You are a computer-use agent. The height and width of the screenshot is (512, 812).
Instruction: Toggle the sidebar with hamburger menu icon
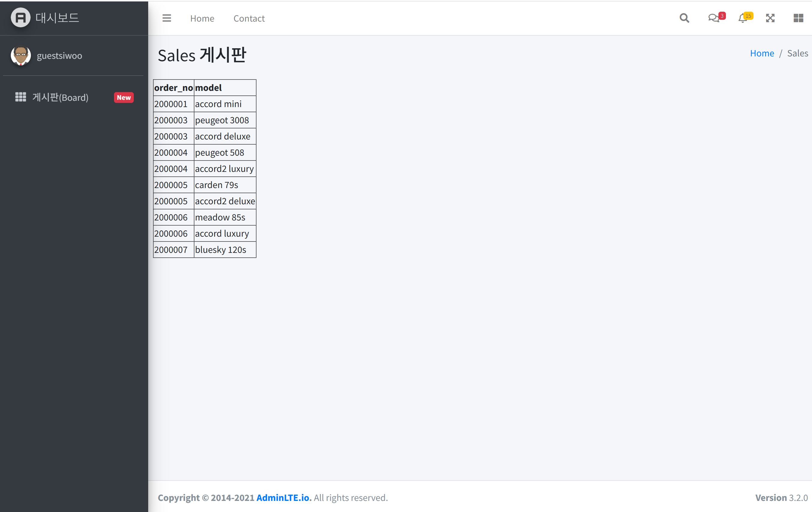(x=166, y=18)
